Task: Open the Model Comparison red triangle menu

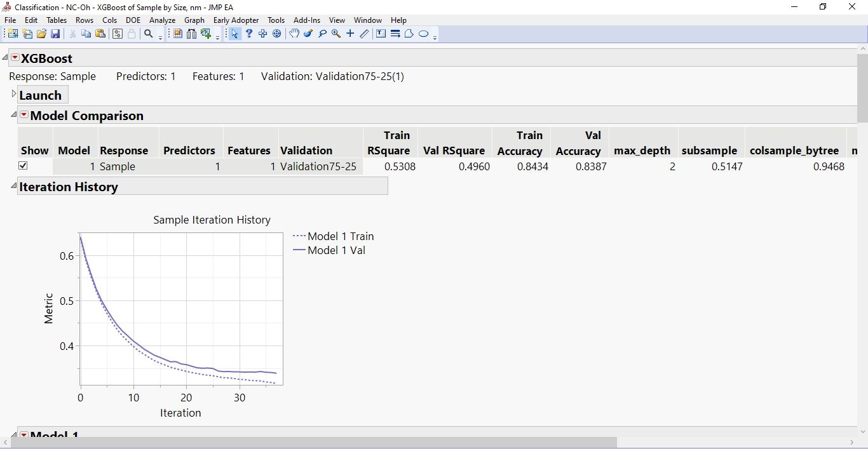Action: [24, 116]
